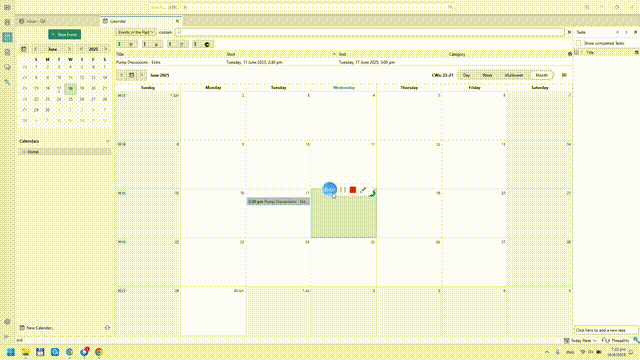Switch to Week view
The height and width of the screenshot is (360, 640).
487,75
